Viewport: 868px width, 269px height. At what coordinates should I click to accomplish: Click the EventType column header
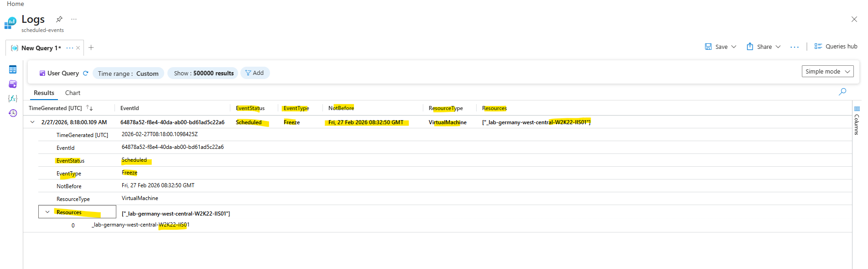click(296, 108)
